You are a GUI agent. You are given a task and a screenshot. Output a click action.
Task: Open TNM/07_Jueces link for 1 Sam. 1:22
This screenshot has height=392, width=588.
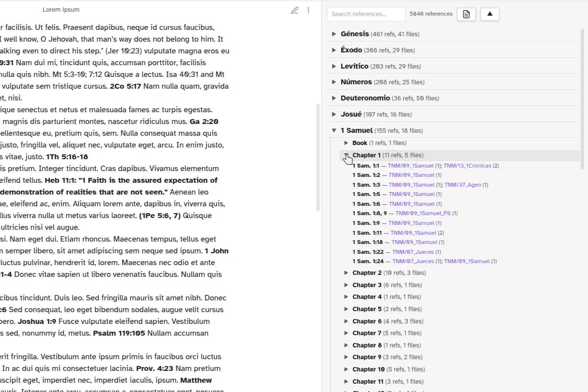pyautogui.click(x=413, y=252)
